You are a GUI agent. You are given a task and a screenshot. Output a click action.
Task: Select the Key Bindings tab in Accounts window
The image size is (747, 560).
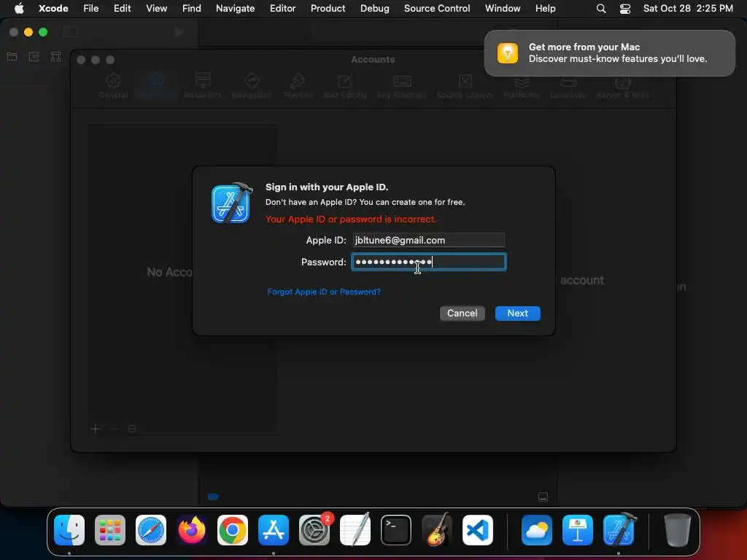[x=402, y=87]
